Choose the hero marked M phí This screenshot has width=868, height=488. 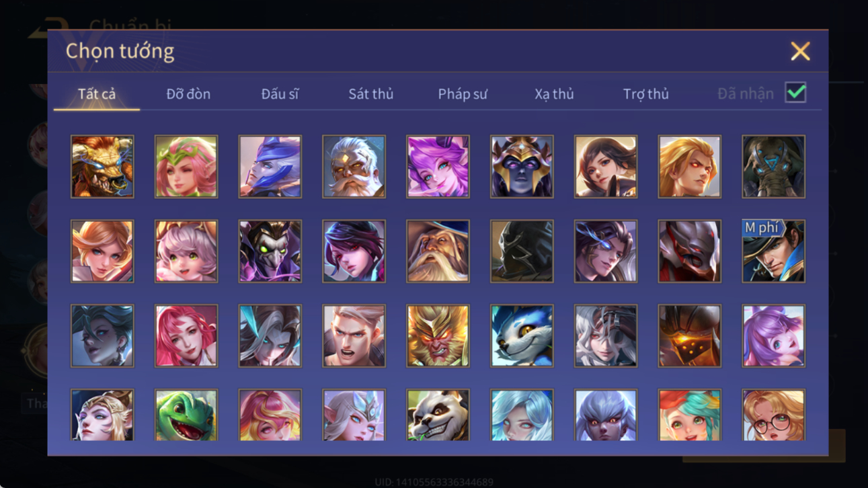point(773,251)
